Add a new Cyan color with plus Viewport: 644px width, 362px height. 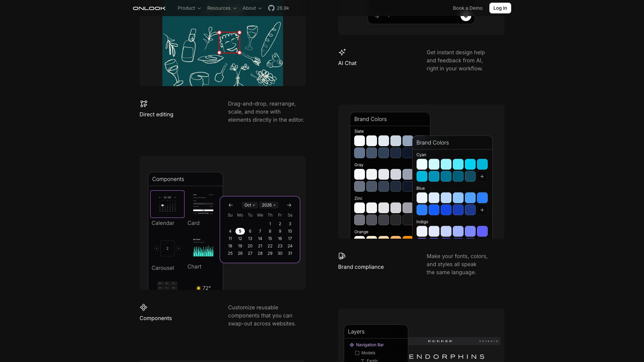coord(482,176)
